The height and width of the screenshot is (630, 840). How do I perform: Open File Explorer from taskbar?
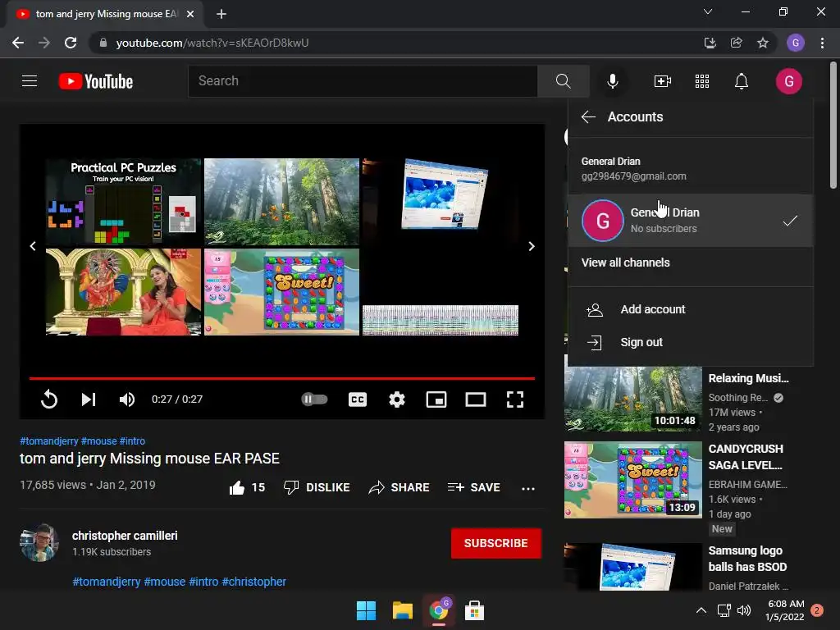(x=402, y=610)
